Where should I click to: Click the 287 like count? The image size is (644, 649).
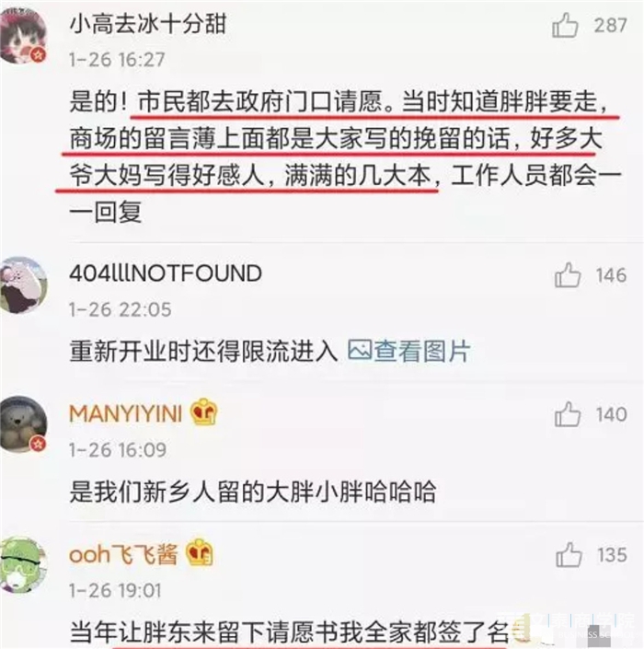(x=611, y=25)
